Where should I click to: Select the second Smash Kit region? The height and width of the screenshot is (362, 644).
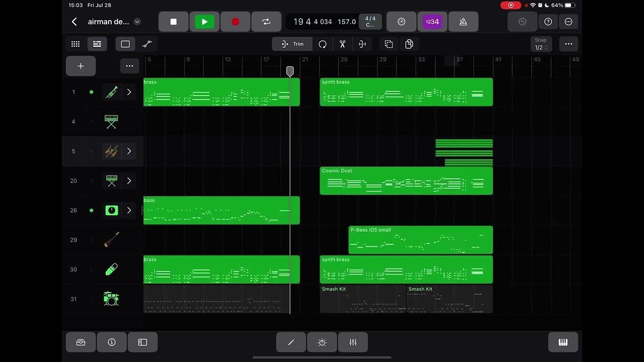(x=449, y=299)
